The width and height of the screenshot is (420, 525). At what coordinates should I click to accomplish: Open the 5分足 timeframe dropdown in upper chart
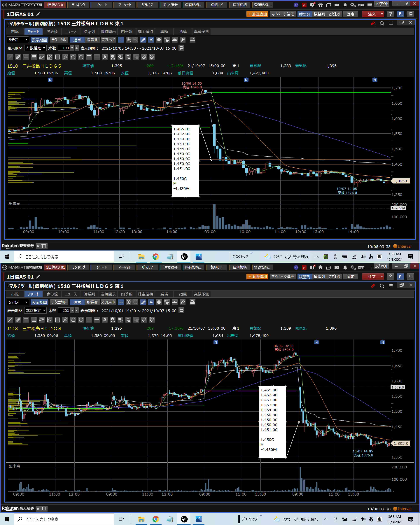[x=18, y=40]
